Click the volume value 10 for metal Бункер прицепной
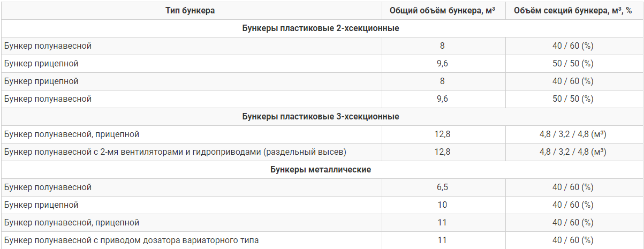This screenshot has width=644, height=249. (x=442, y=205)
